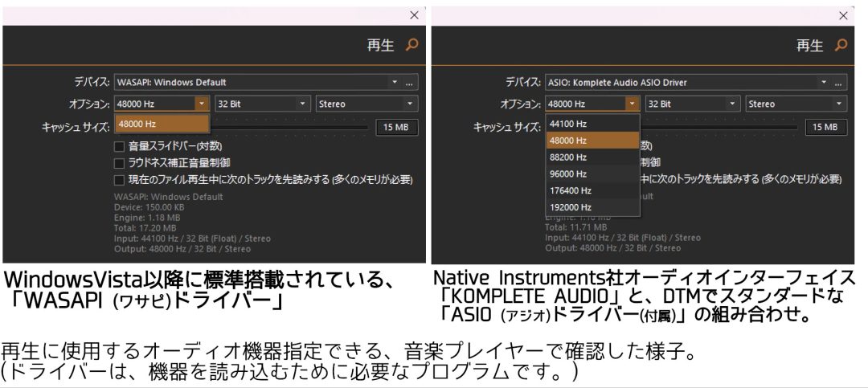The width and height of the screenshot is (868, 388).
Task: Close the ASIO playback settings window
Action: click(x=843, y=15)
